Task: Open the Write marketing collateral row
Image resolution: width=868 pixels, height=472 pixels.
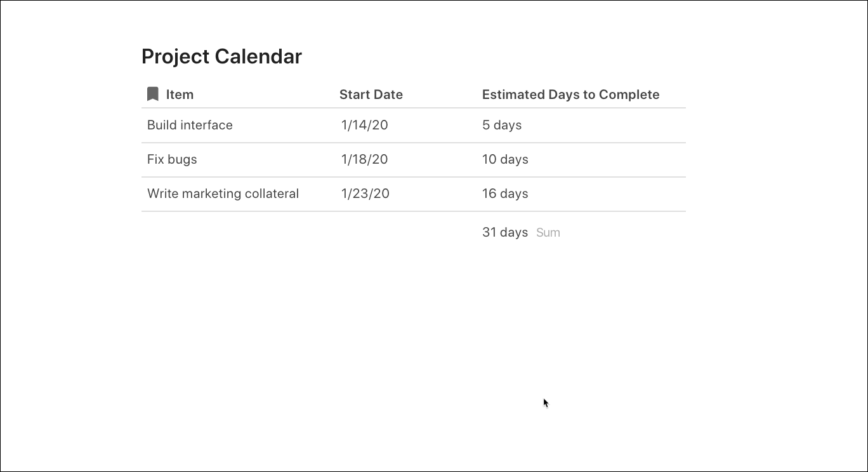Action: click(223, 193)
